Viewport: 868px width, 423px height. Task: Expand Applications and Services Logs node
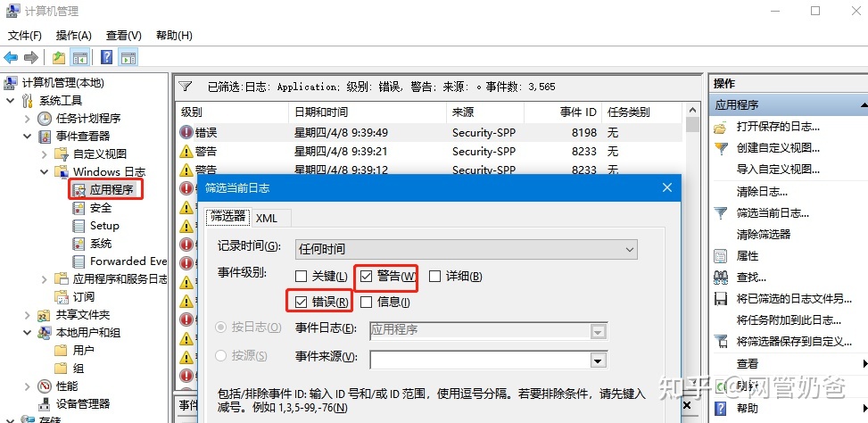coord(45,279)
